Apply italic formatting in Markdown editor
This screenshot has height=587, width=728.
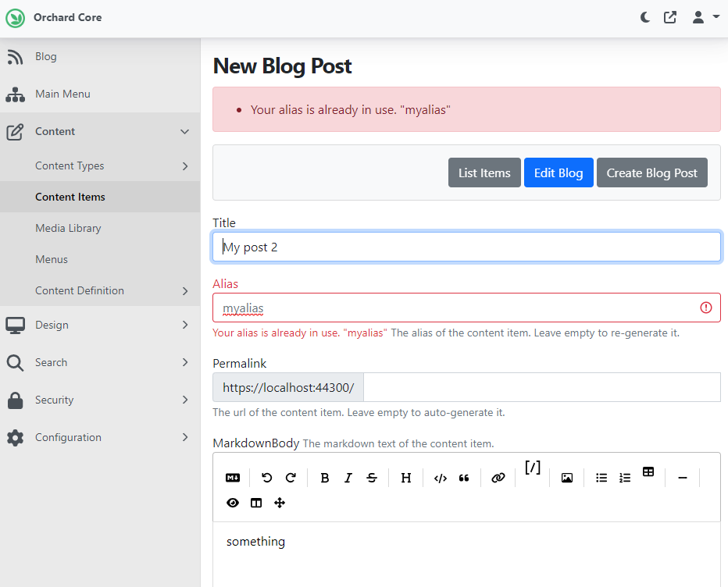pyautogui.click(x=348, y=478)
